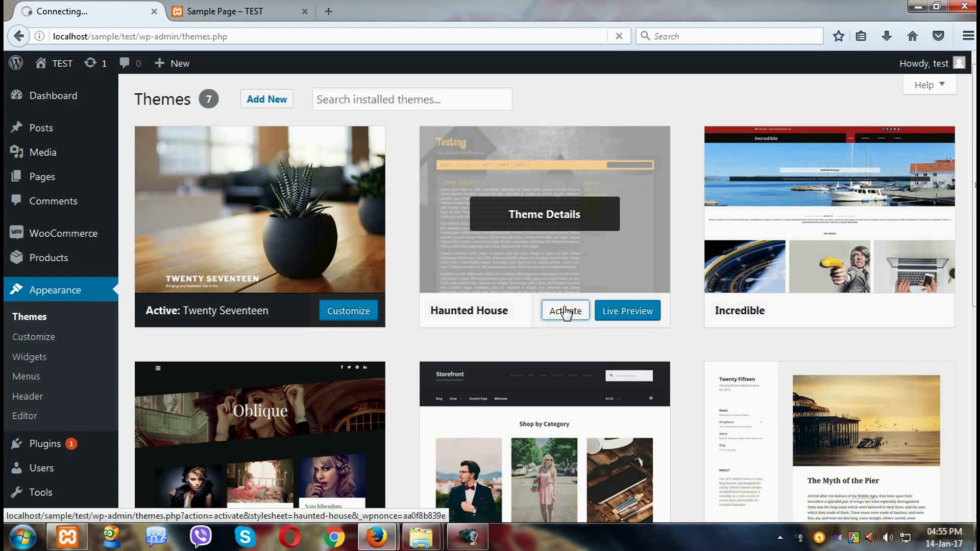Viewport: 980px width, 551px height.
Task: Open the New content menu
Action: click(172, 63)
